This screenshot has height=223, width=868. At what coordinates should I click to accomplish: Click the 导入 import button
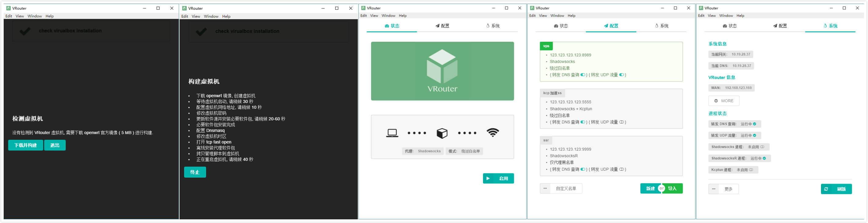(x=672, y=189)
